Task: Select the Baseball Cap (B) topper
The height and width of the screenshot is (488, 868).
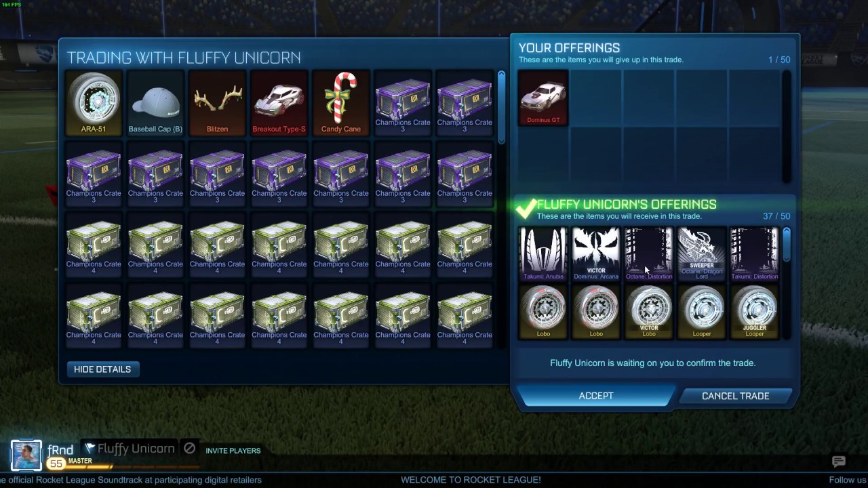Action: point(155,103)
